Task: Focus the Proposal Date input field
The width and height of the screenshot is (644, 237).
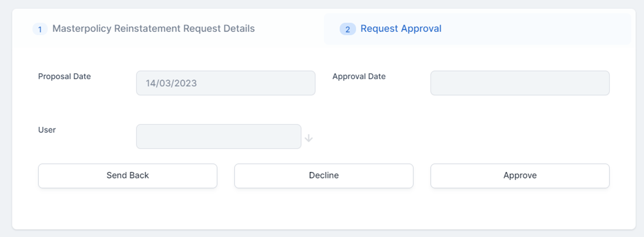Action: [x=225, y=83]
